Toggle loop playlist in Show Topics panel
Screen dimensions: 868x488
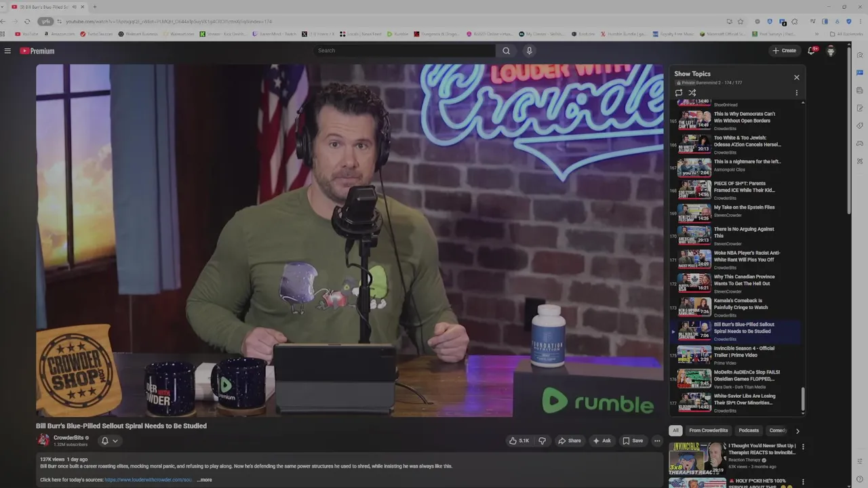click(x=679, y=93)
